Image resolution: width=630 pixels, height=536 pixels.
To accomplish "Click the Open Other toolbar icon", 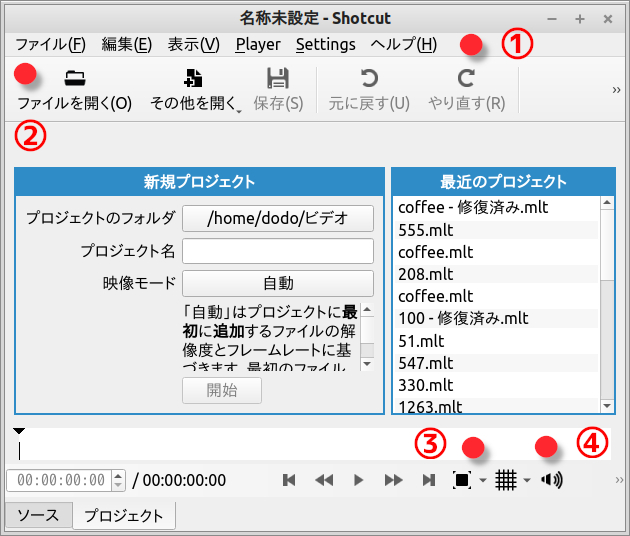I will click(194, 79).
